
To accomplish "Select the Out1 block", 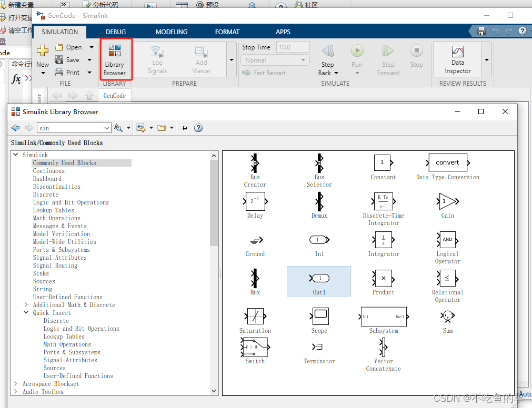I will (319, 281).
